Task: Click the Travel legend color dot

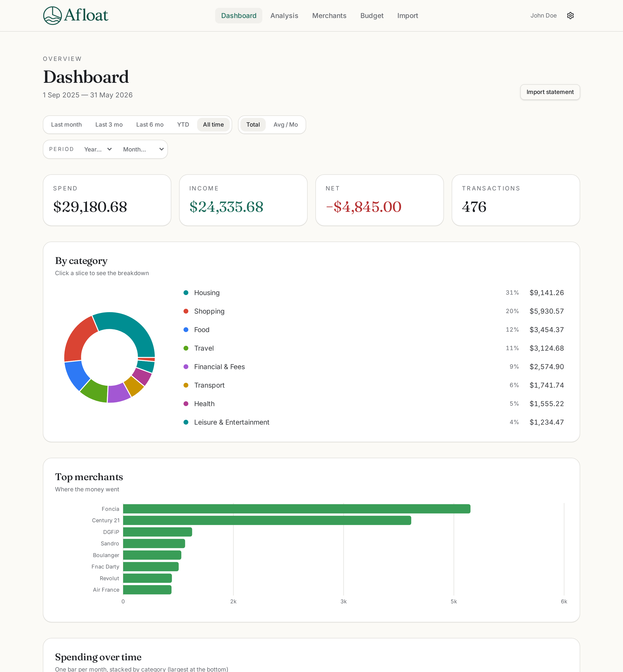Action: point(186,348)
